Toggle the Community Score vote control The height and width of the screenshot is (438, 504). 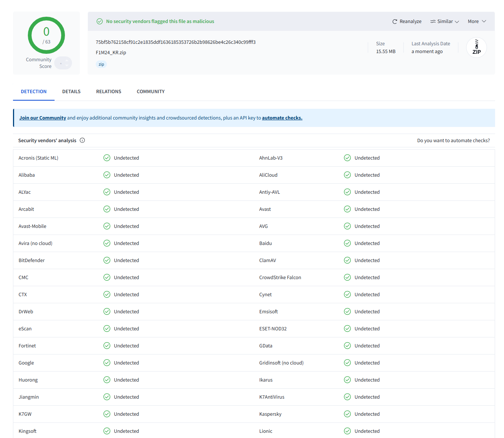(x=63, y=63)
